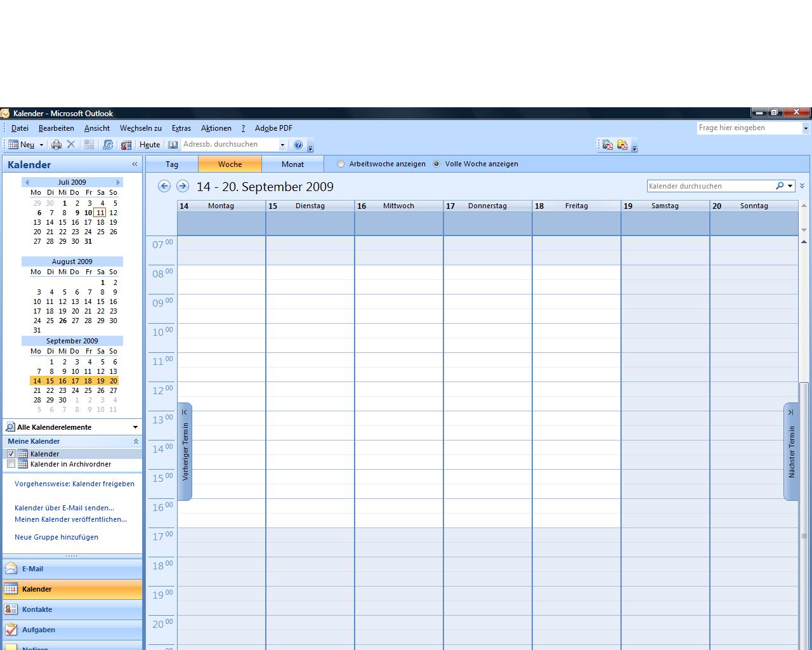The width and height of the screenshot is (812, 650).
Task: Go to next week with forward arrow
Action: point(183,186)
